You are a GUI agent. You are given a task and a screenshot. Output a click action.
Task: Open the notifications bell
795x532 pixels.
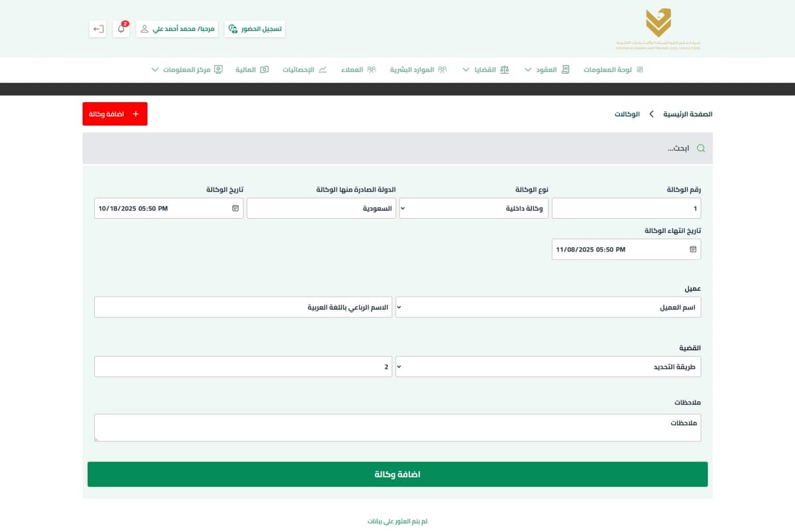coord(121,29)
